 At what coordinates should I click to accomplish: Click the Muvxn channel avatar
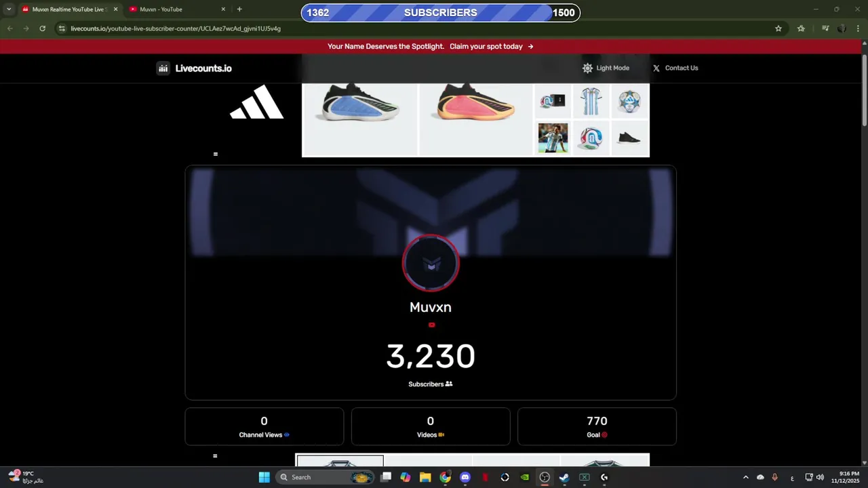click(x=431, y=263)
